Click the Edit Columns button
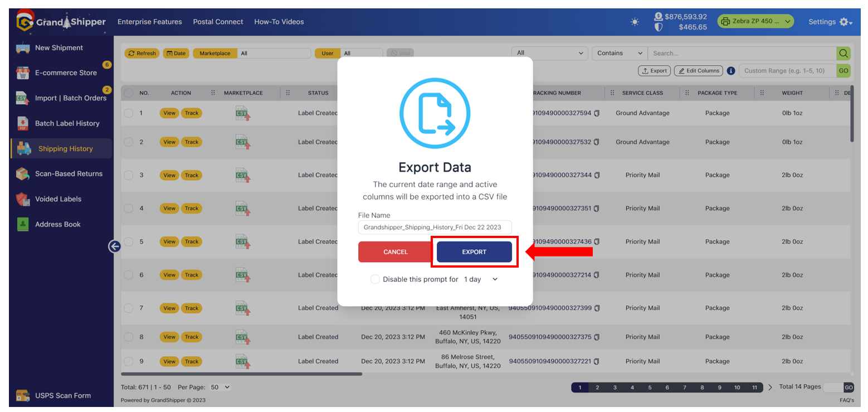Image resolution: width=868 pixels, height=412 pixels. [x=699, y=71]
